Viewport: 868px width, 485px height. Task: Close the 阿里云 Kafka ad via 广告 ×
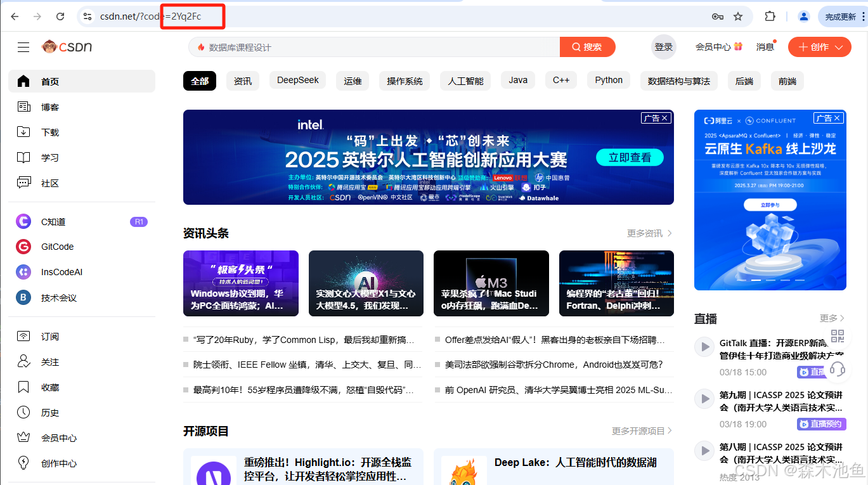coord(829,118)
